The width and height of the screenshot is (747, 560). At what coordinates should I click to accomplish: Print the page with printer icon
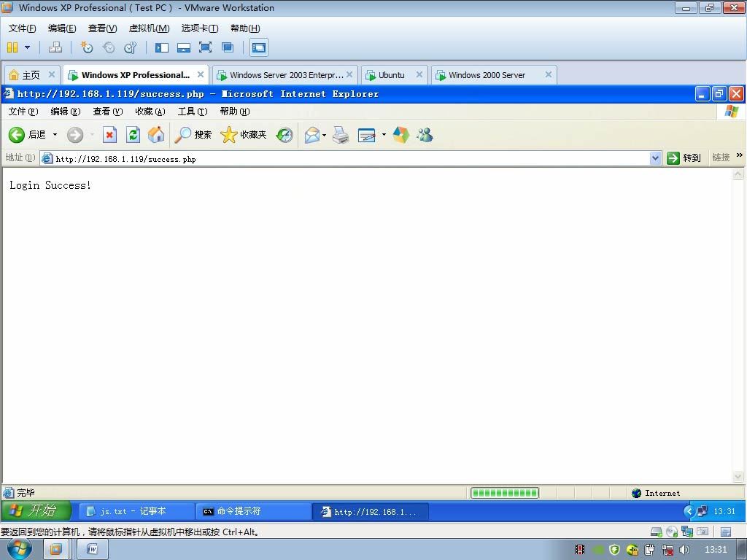[x=341, y=135]
